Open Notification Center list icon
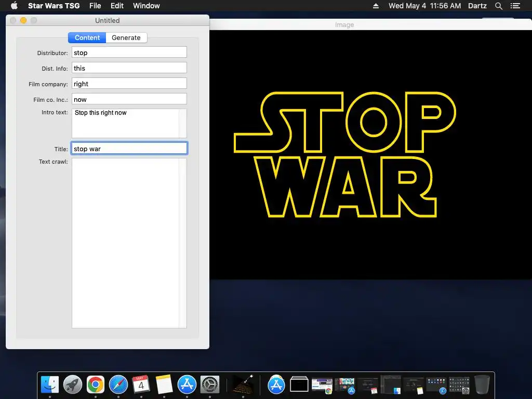The image size is (532, 399). pyautogui.click(x=515, y=6)
